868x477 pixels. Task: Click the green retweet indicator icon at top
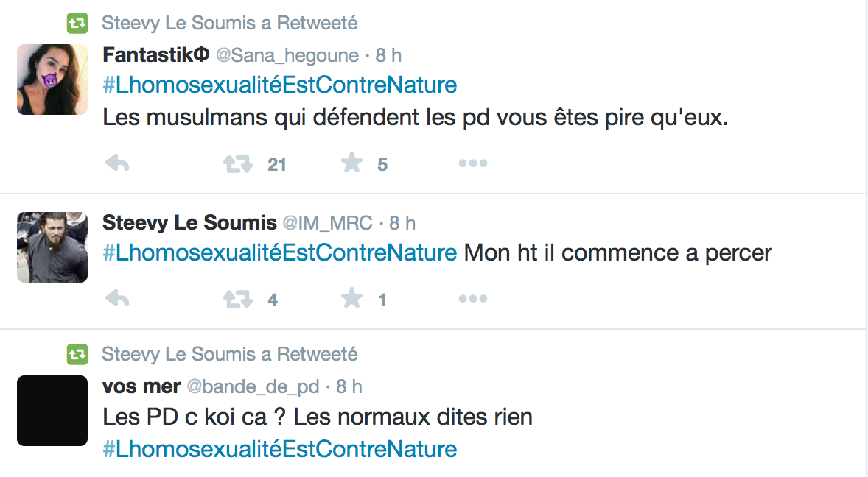pos(77,24)
